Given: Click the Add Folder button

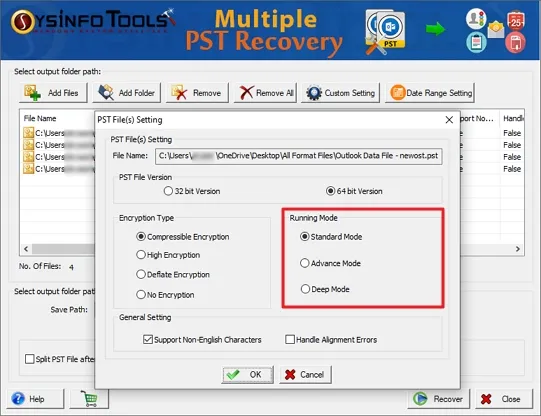Looking at the screenshot, I should pyautogui.click(x=127, y=93).
